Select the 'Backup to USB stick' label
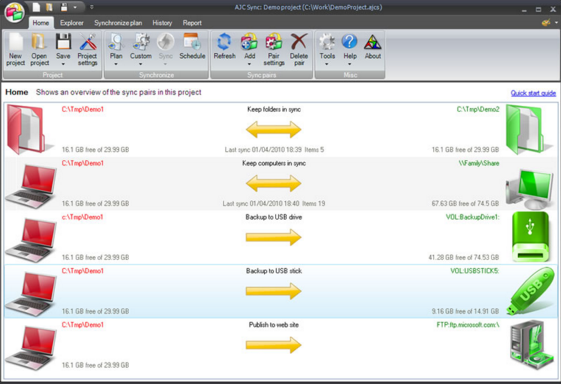The image size is (561, 384). tap(274, 271)
